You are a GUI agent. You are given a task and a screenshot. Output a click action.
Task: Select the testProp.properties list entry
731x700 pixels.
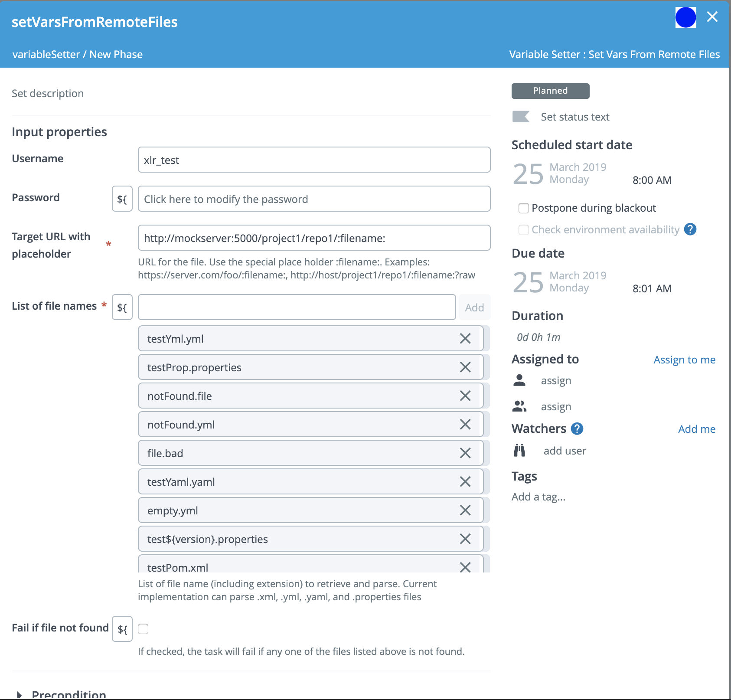311,367
